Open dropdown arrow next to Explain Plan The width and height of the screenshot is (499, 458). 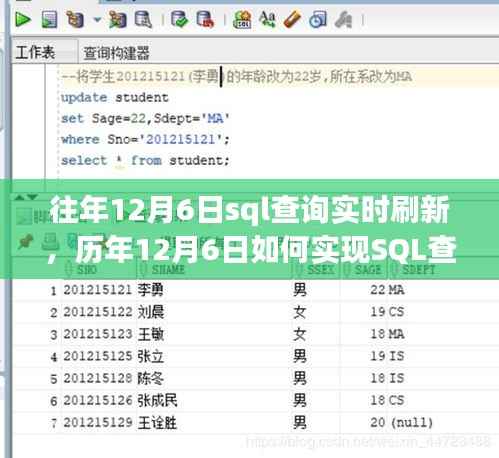(x=97, y=20)
